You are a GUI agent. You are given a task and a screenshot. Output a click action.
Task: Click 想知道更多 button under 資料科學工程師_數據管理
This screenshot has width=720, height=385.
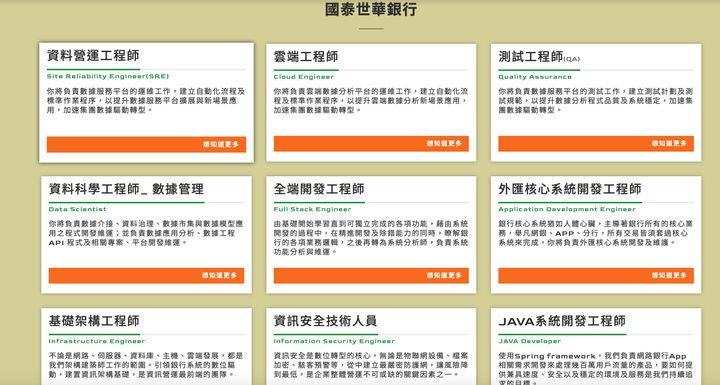tap(146, 276)
